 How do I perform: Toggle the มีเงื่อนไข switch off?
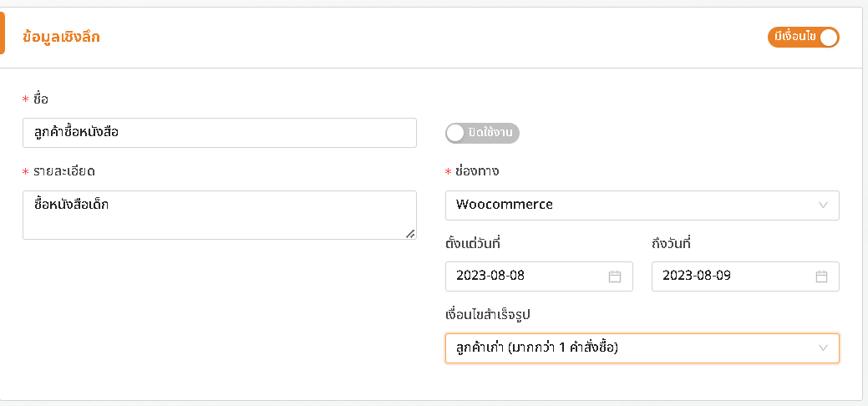pos(803,38)
